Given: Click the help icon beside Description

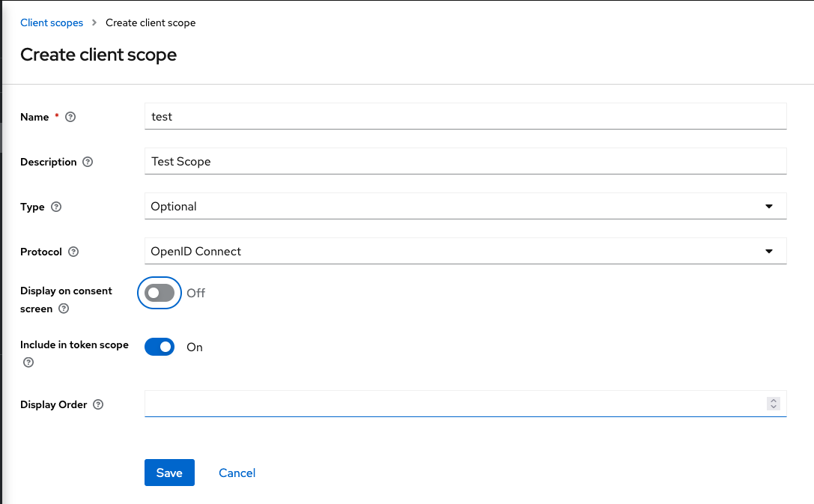Looking at the screenshot, I should 88,162.
